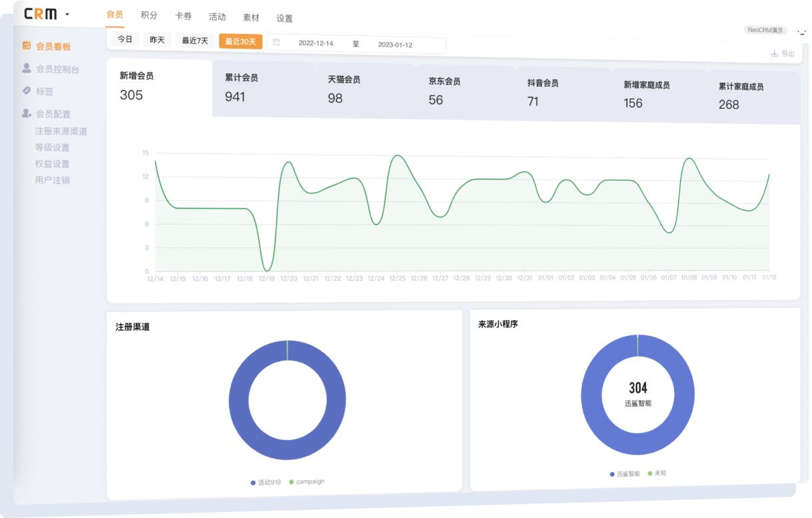The image size is (812, 518).
Task: Click the 会员控制台 person icon
Action: click(27, 68)
